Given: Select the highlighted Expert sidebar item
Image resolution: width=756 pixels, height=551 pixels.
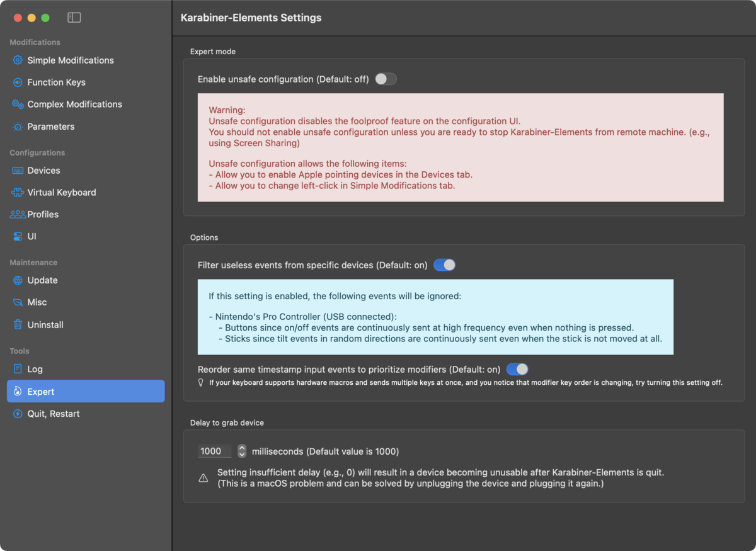Looking at the screenshot, I should click(86, 392).
